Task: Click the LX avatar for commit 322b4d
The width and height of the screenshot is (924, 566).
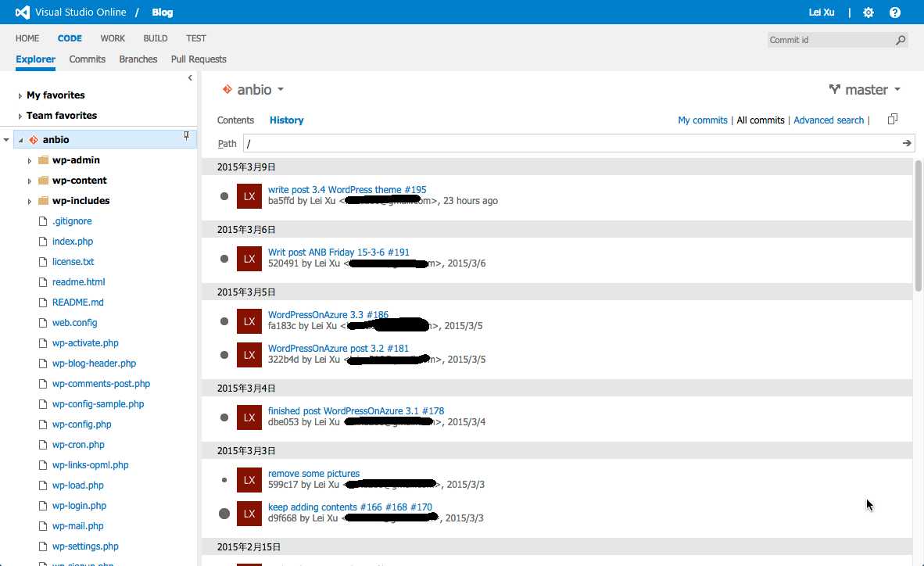Action: pos(249,355)
